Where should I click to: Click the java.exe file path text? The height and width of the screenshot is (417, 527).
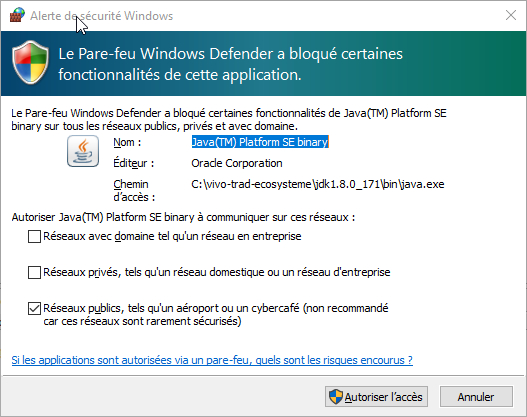click(318, 184)
